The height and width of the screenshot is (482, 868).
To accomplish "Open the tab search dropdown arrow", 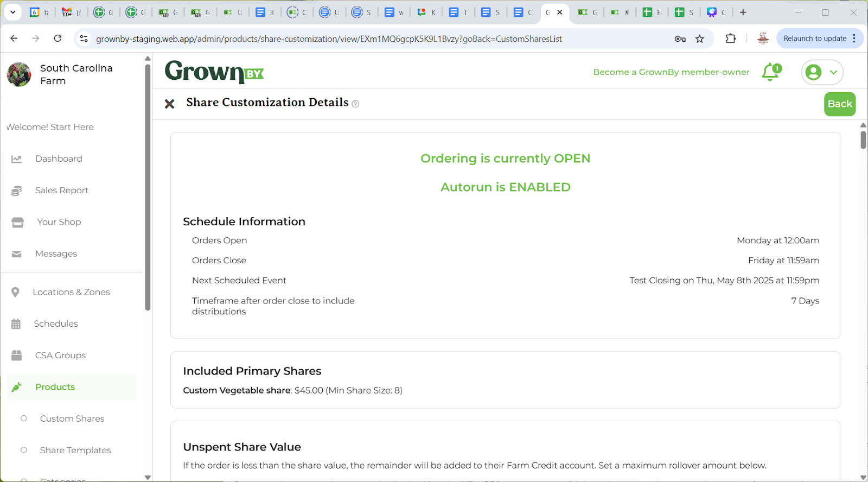I will 12,12.
